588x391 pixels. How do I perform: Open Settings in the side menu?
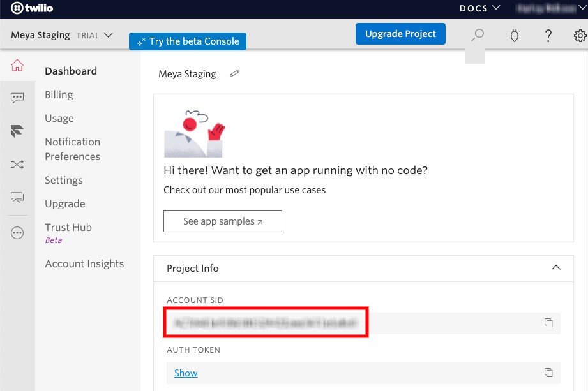[x=64, y=180]
